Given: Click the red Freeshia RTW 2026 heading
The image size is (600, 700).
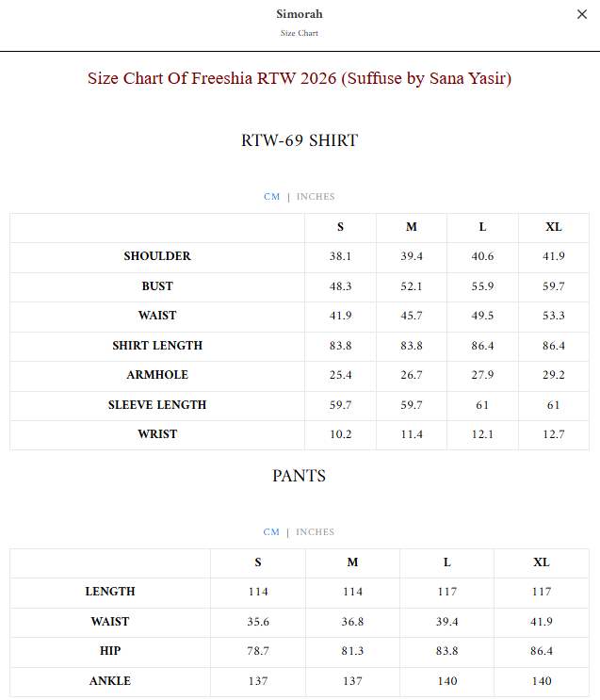Looking at the screenshot, I should [x=300, y=78].
